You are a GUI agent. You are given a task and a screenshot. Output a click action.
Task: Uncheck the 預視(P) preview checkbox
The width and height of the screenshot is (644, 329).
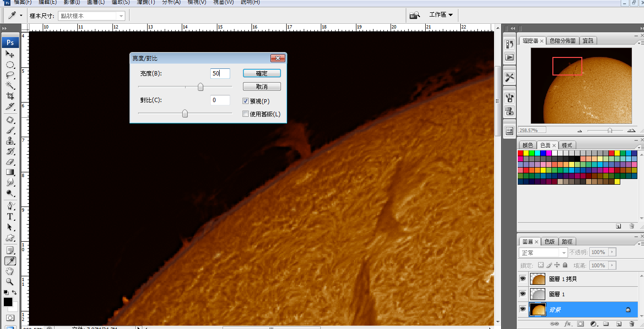245,101
